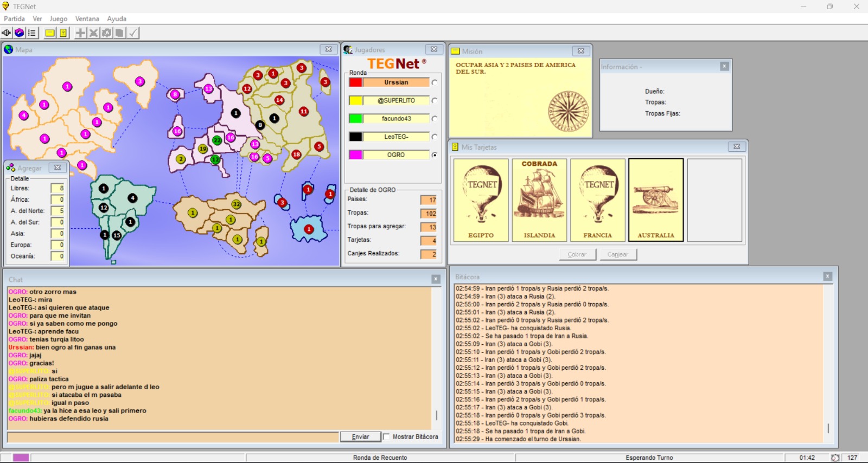Click the magenta OGRO color swatch
The image size is (868, 463).
[355, 155]
